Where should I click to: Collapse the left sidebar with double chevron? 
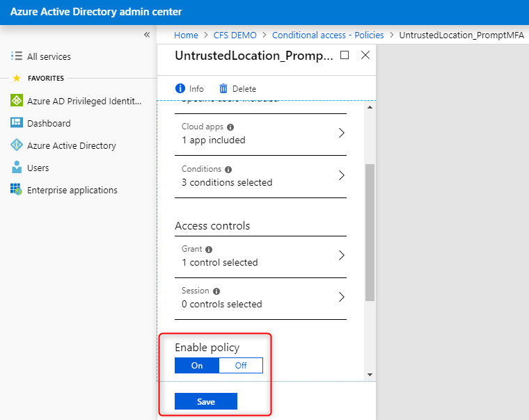point(147,35)
